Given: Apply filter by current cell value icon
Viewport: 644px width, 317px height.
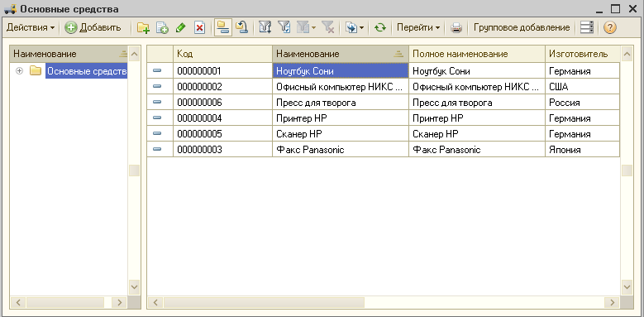Looking at the screenshot, I should pos(284,28).
